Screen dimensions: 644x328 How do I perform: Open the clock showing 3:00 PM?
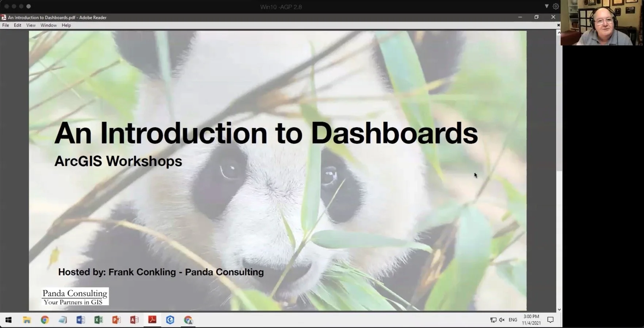click(x=531, y=320)
